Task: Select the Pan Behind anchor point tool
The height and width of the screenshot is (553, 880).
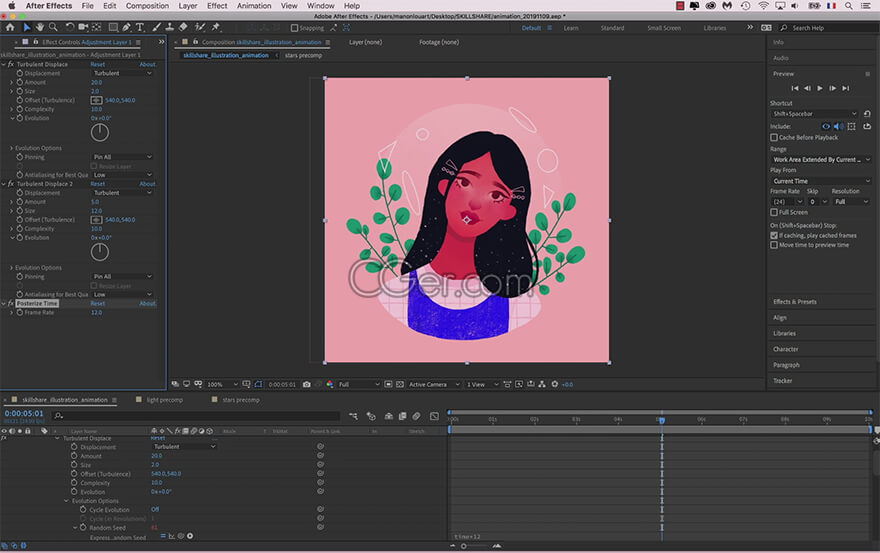Action: pyautogui.click(x=97, y=27)
